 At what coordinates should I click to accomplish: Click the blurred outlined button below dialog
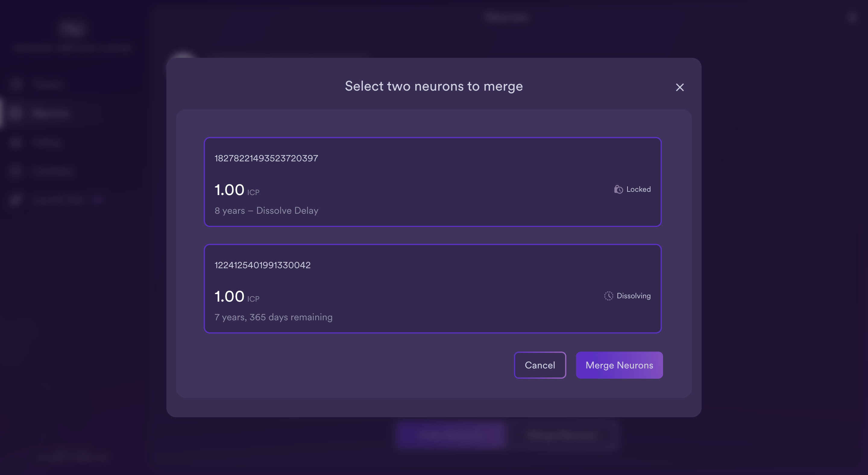(562, 435)
